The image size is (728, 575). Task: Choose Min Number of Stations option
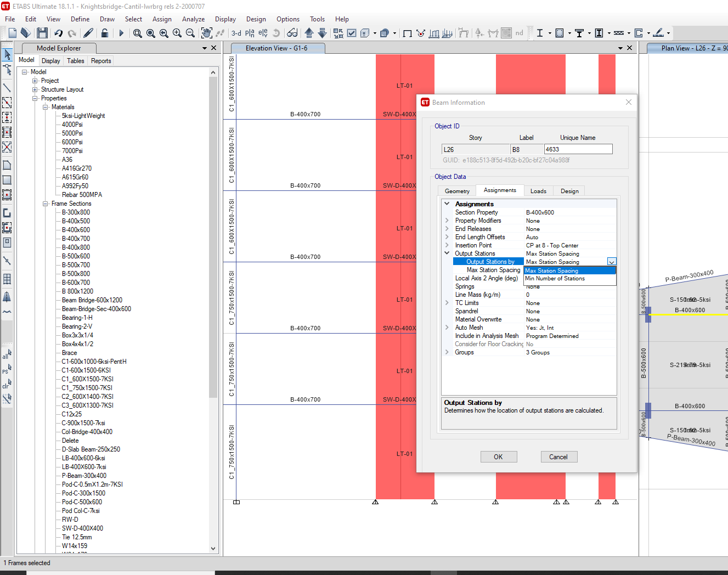tap(555, 279)
